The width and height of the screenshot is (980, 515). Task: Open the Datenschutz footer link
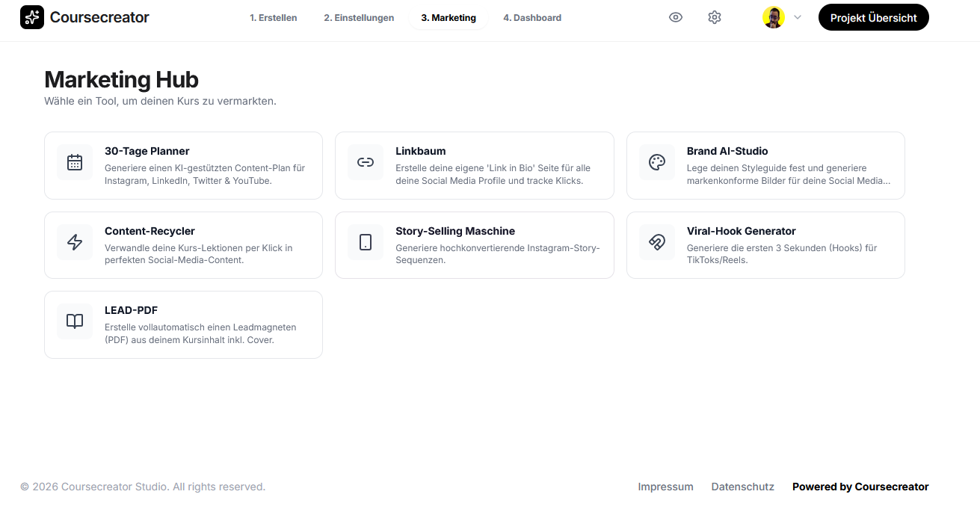743,487
